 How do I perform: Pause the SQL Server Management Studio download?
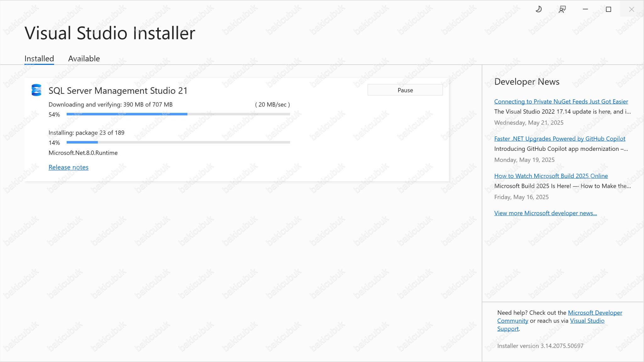click(x=405, y=90)
